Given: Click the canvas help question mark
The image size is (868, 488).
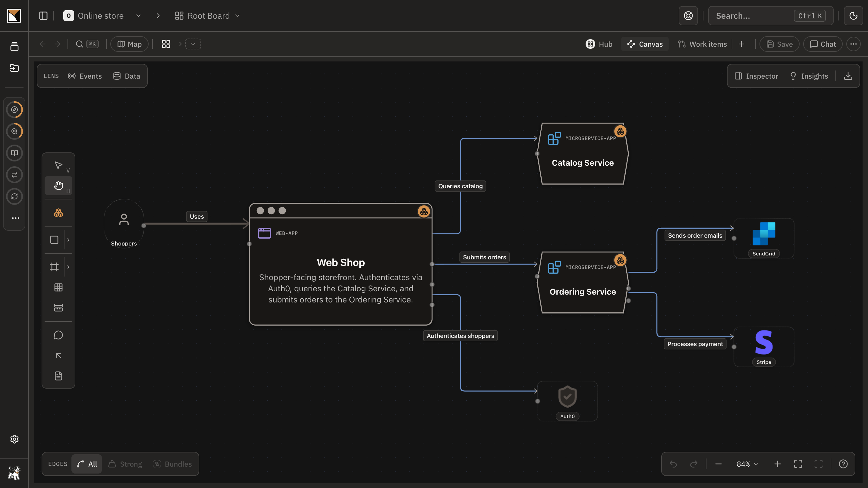Looking at the screenshot, I should coord(843,464).
